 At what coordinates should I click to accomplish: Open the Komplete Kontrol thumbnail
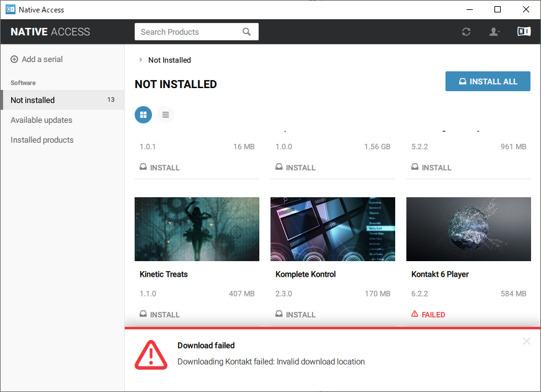coord(333,229)
